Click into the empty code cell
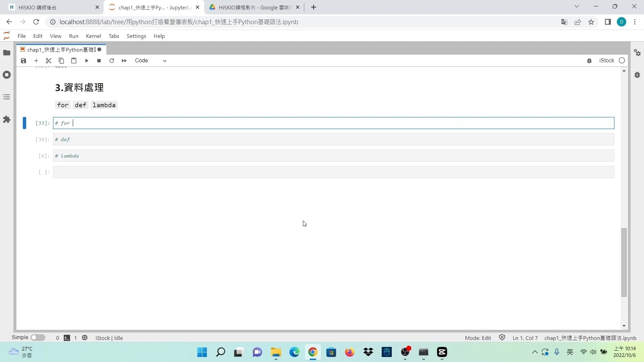 333,172
